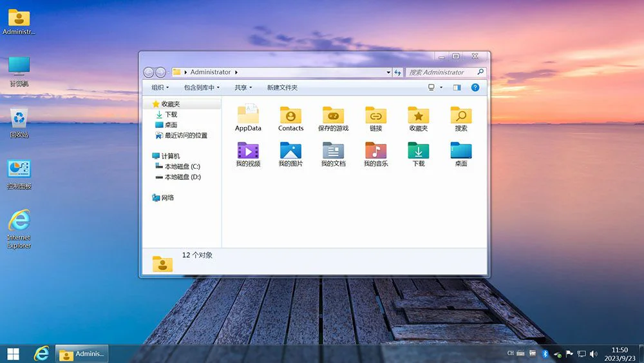Launch Internet Explorer from the taskbar
The height and width of the screenshot is (363, 644).
click(41, 353)
